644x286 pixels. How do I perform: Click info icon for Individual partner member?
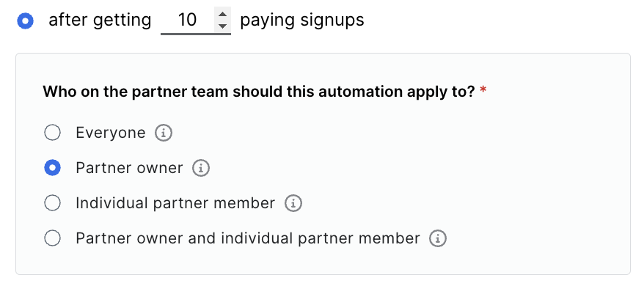pyautogui.click(x=293, y=203)
